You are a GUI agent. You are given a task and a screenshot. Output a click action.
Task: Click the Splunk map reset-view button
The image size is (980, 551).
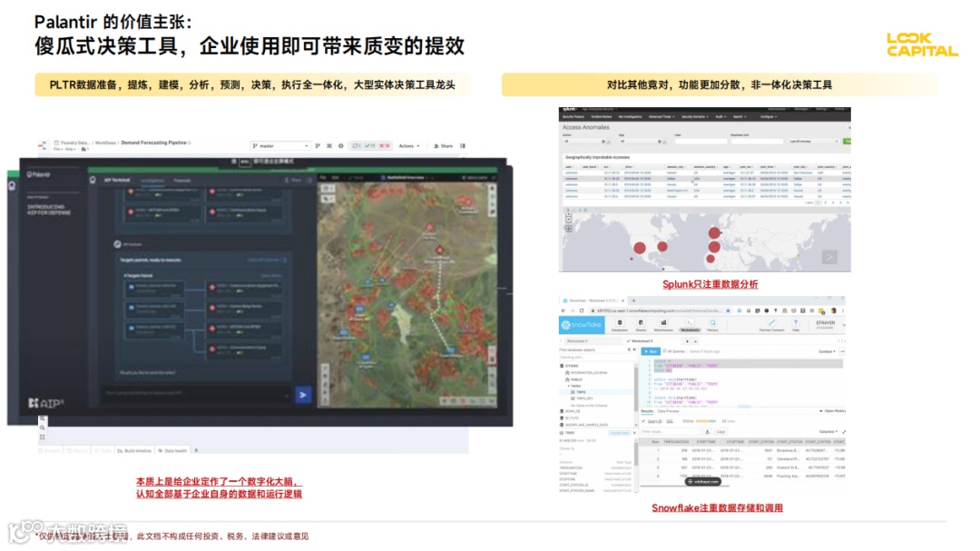568,228
